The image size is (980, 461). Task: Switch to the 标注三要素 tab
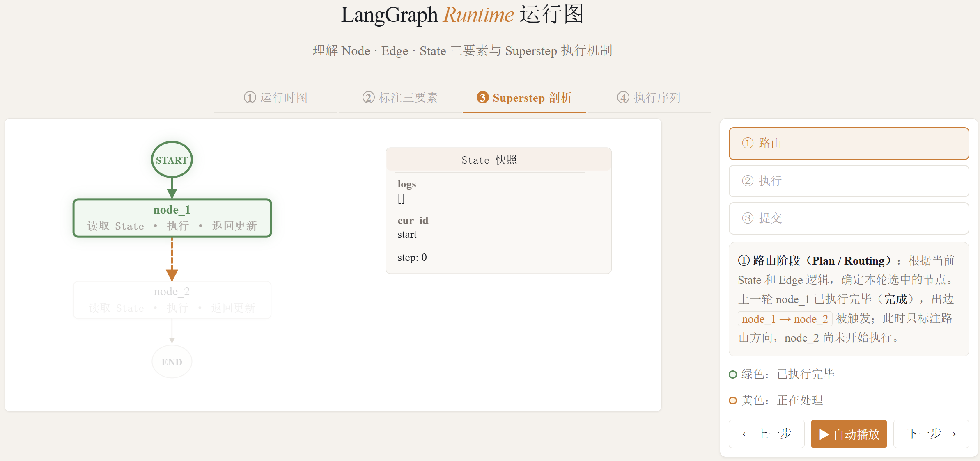tap(400, 98)
